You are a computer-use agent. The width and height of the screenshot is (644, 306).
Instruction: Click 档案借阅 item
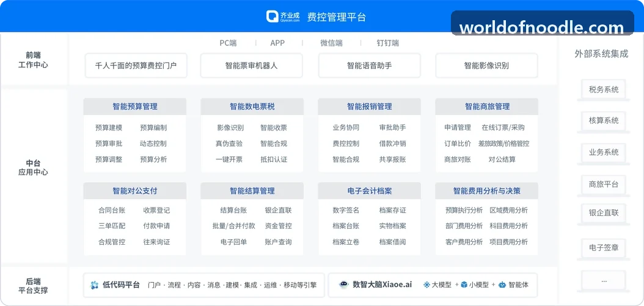[x=393, y=242]
